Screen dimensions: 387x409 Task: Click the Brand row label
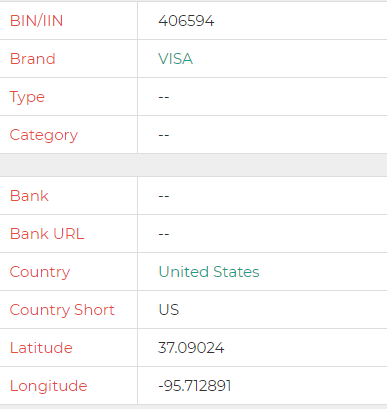click(x=33, y=59)
